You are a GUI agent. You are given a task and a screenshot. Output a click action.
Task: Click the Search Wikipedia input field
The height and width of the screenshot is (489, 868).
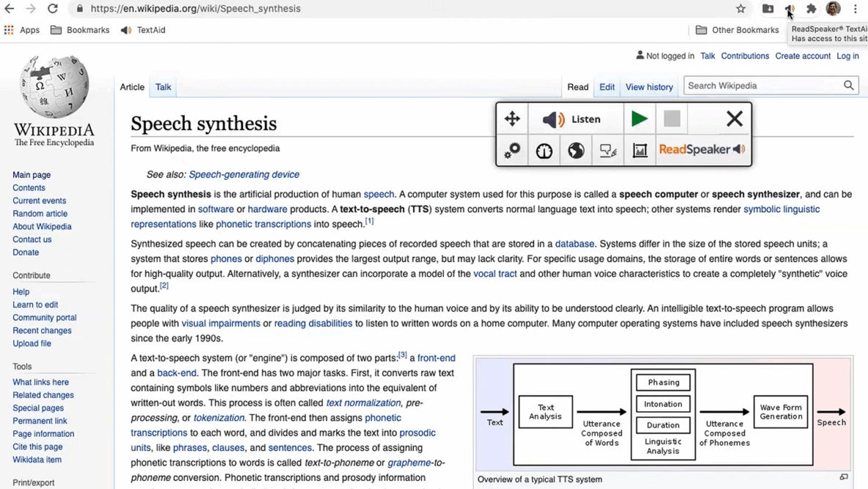click(762, 86)
